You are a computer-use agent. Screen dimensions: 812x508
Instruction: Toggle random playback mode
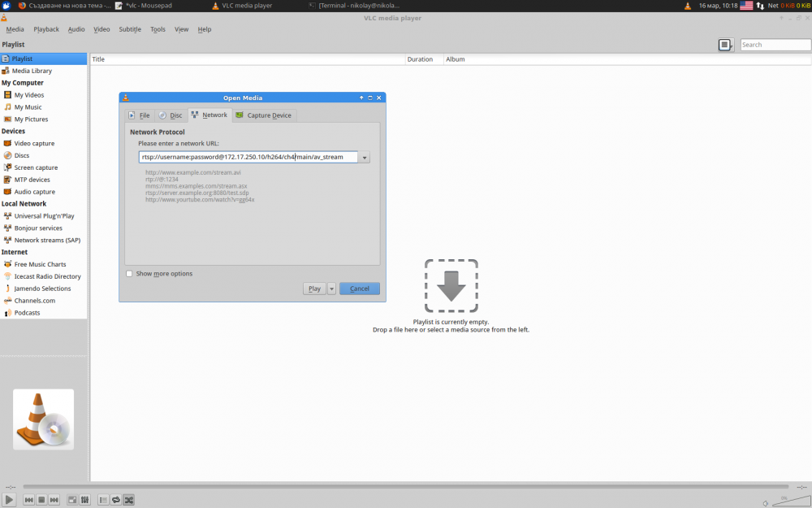pos(128,499)
